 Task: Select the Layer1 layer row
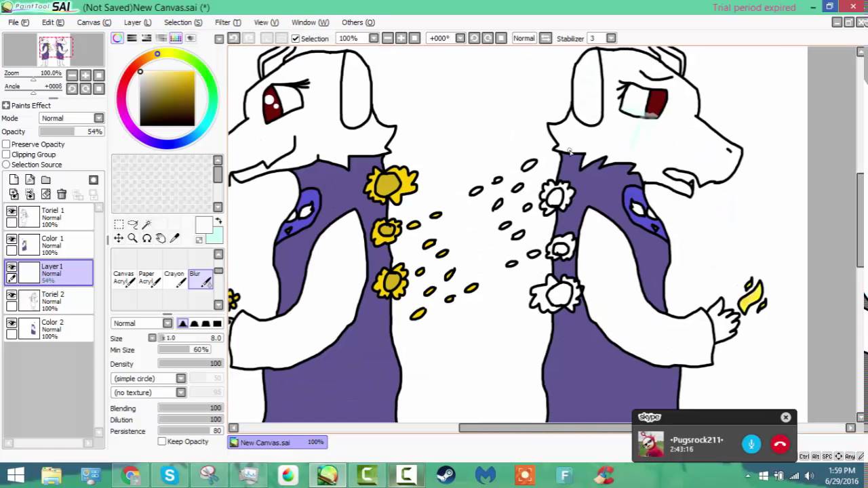point(49,272)
